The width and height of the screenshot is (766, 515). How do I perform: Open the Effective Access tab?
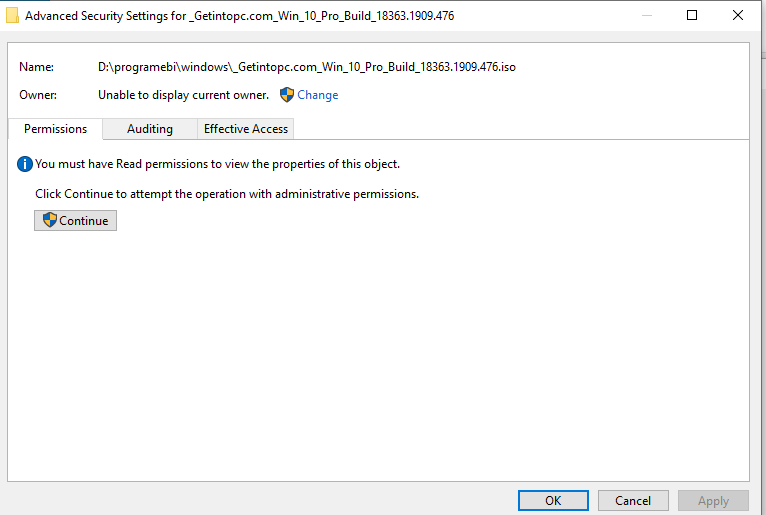(246, 129)
